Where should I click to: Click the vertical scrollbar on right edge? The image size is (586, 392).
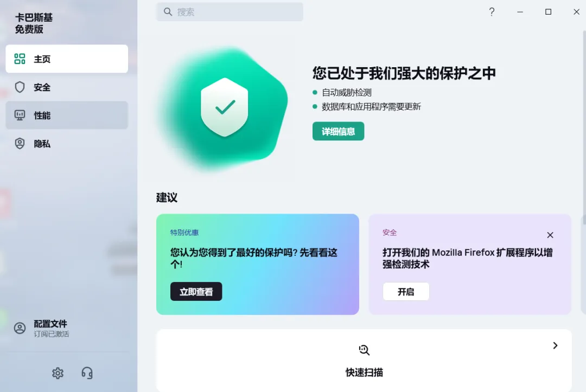tap(584, 127)
